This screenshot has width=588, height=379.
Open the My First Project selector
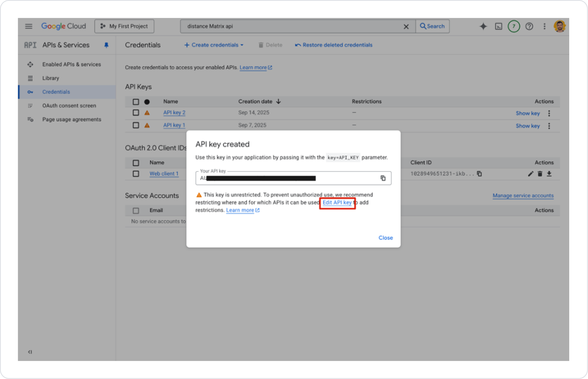124,26
